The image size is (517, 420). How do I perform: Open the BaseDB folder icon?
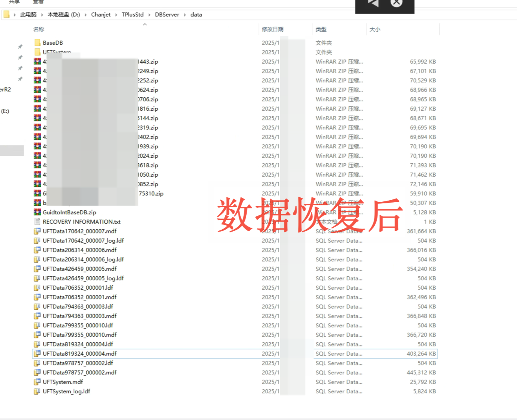tap(37, 43)
